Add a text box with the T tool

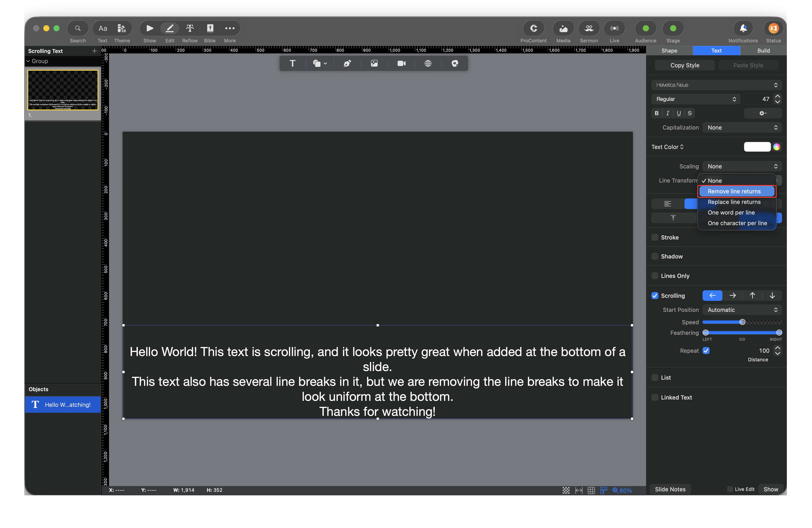coord(292,63)
